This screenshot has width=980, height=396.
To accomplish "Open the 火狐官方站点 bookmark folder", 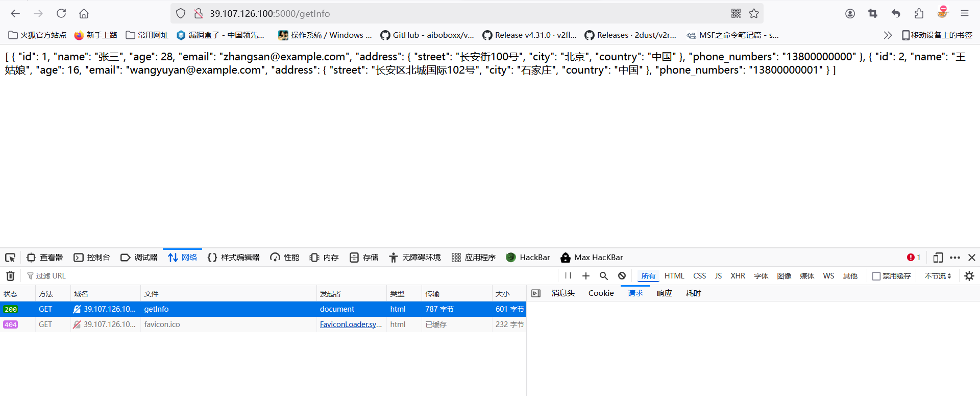I will tap(38, 35).
